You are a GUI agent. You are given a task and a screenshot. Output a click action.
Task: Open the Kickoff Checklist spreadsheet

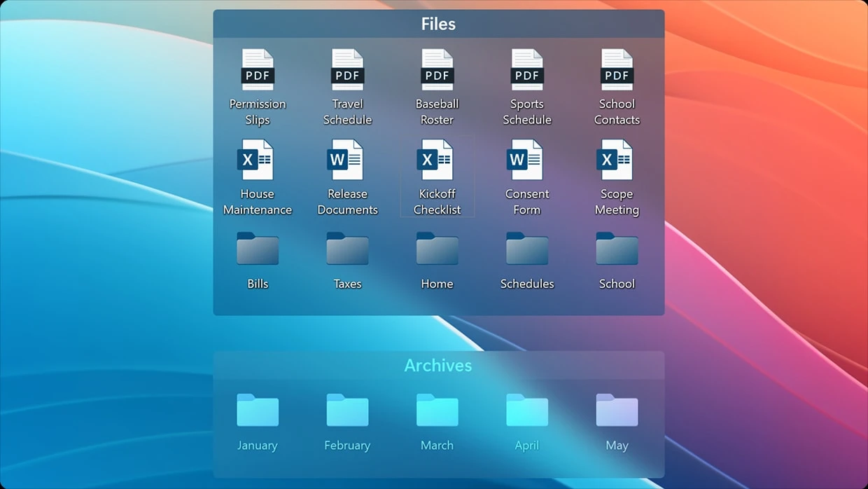(x=437, y=160)
